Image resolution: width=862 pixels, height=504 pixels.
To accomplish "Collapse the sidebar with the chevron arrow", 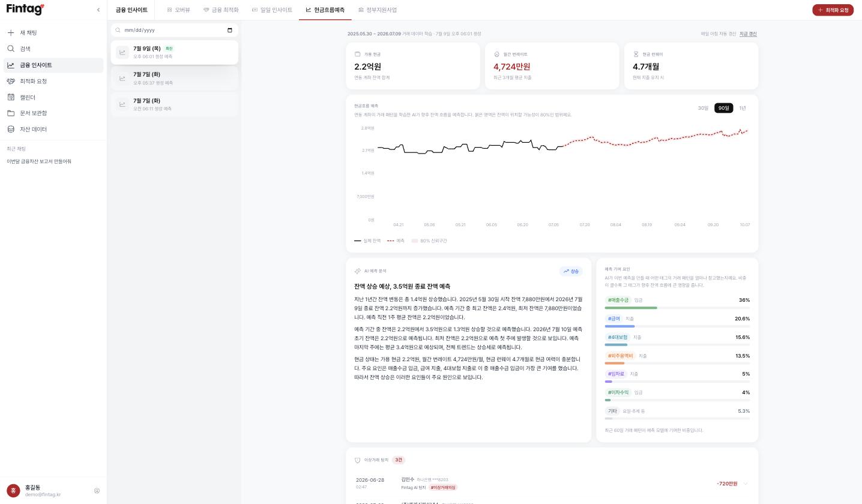I will click(98, 10).
